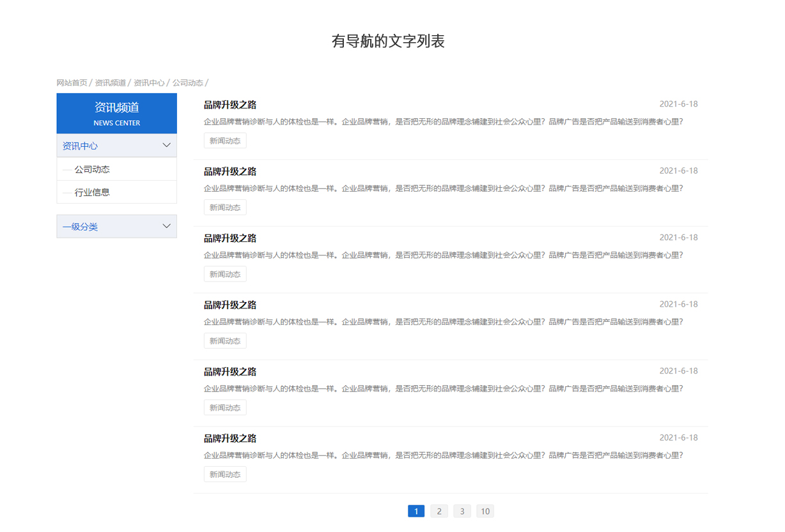
Task: Jump to page 10 in pagination
Action: point(485,511)
